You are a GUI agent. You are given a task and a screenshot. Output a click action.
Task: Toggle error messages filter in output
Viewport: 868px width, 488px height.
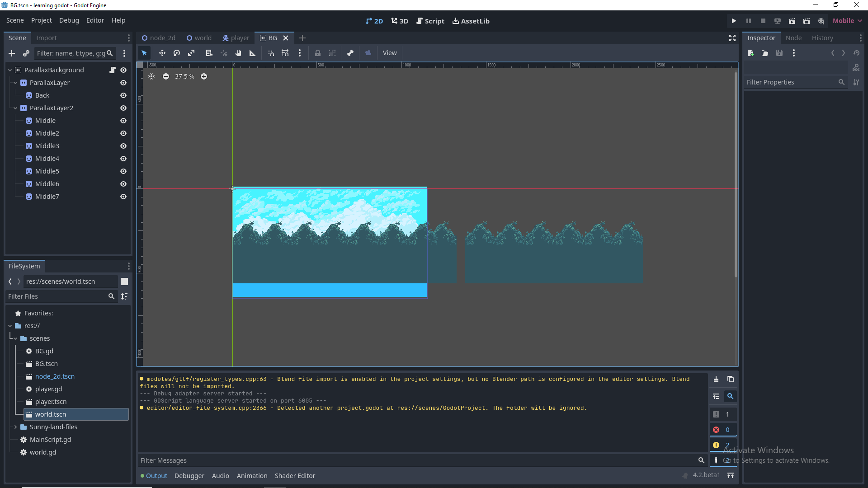click(722, 430)
